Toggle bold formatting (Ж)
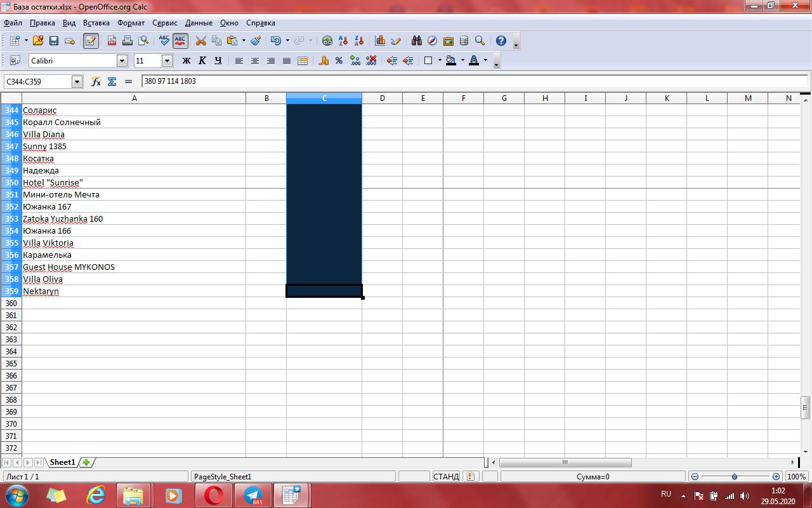The width and height of the screenshot is (812, 508). (186, 60)
